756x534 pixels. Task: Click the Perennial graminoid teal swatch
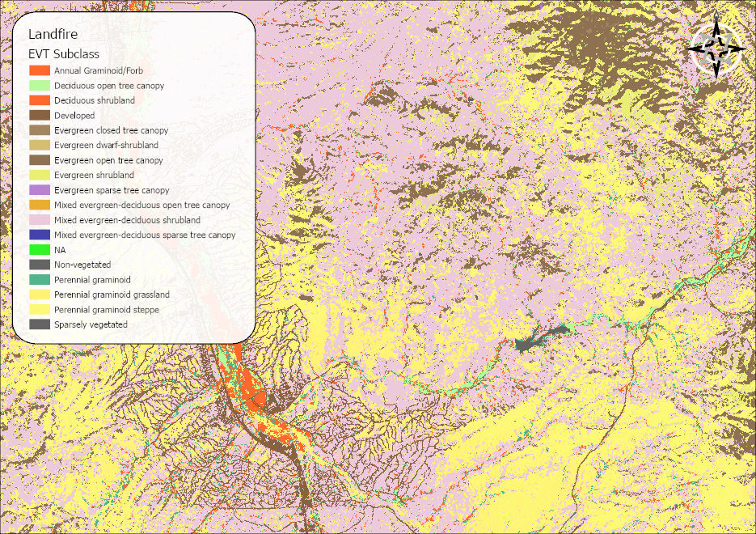pyautogui.click(x=40, y=280)
